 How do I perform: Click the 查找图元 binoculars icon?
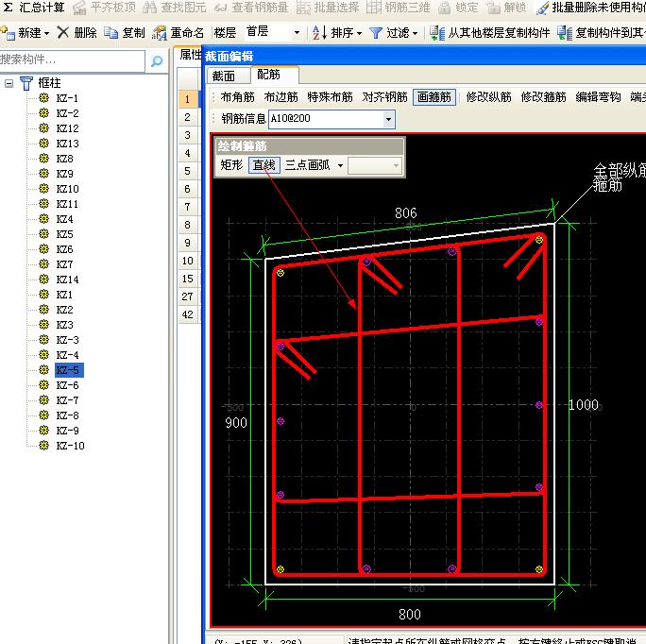(x=149, y=8)
